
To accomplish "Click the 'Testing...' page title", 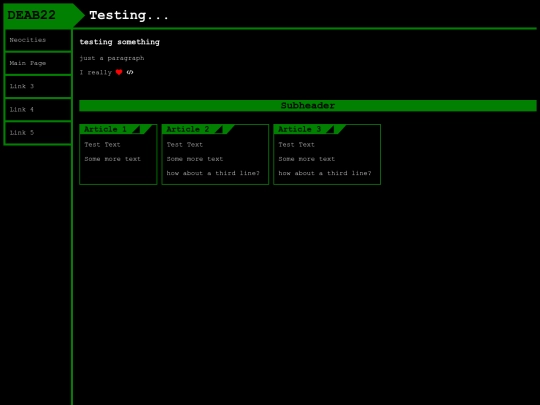I will click(x=129, y=15).
